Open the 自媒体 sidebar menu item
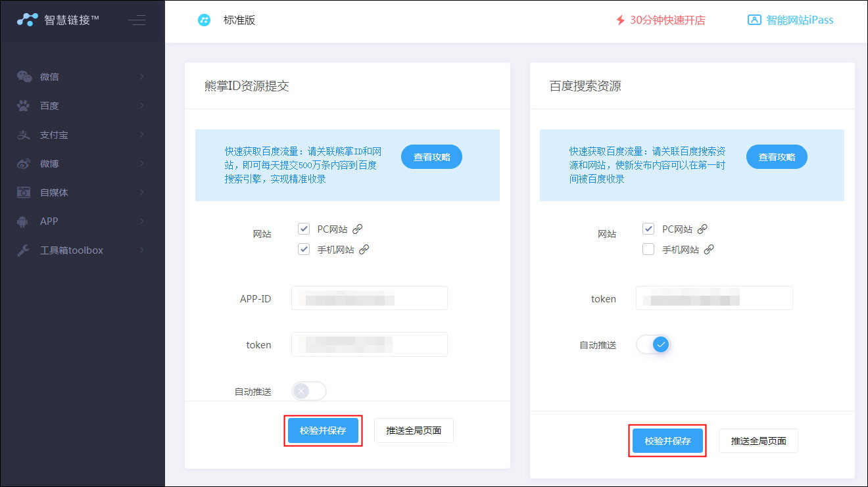Image resolution: width=868 pixels, height=487 pixels. (82, 193)
